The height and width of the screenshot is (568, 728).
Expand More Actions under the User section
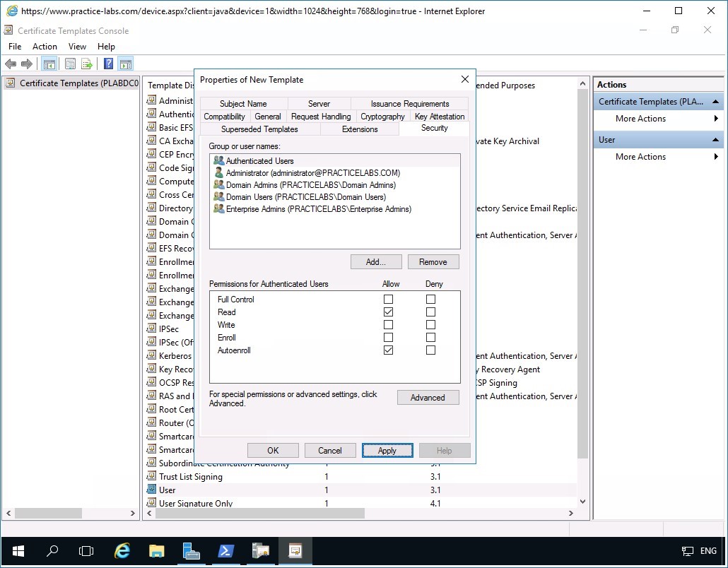(716, 156)
